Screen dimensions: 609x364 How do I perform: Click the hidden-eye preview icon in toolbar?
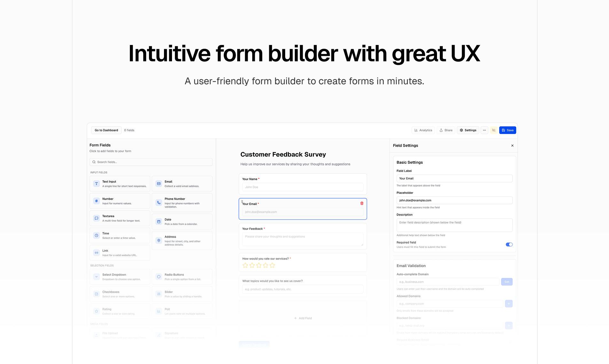pos(494,130)
